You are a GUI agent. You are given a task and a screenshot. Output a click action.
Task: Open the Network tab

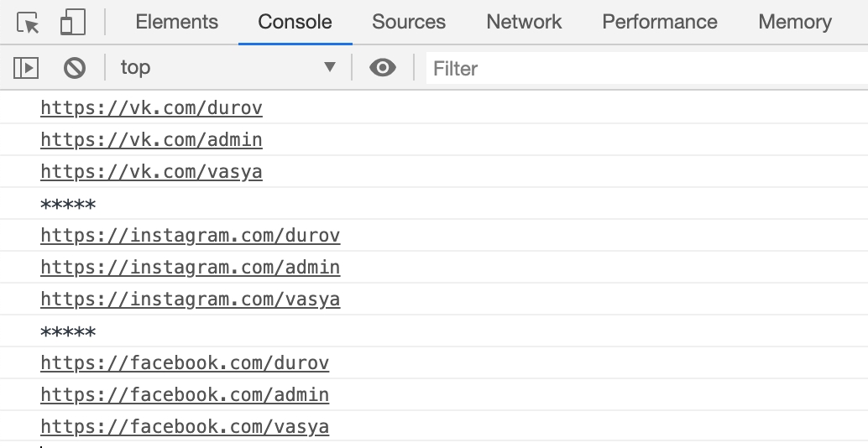point(524,23)
